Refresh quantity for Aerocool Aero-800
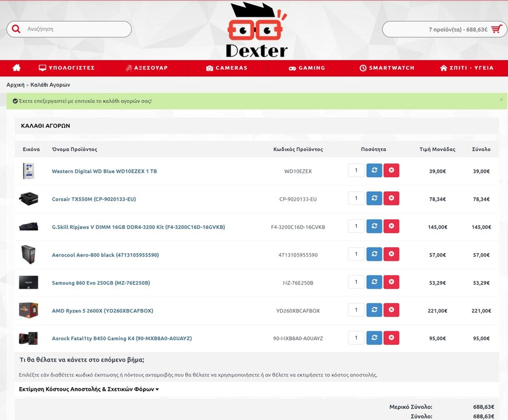The height and width of the screenshot is (420, 508). click(x=374, y=254)
